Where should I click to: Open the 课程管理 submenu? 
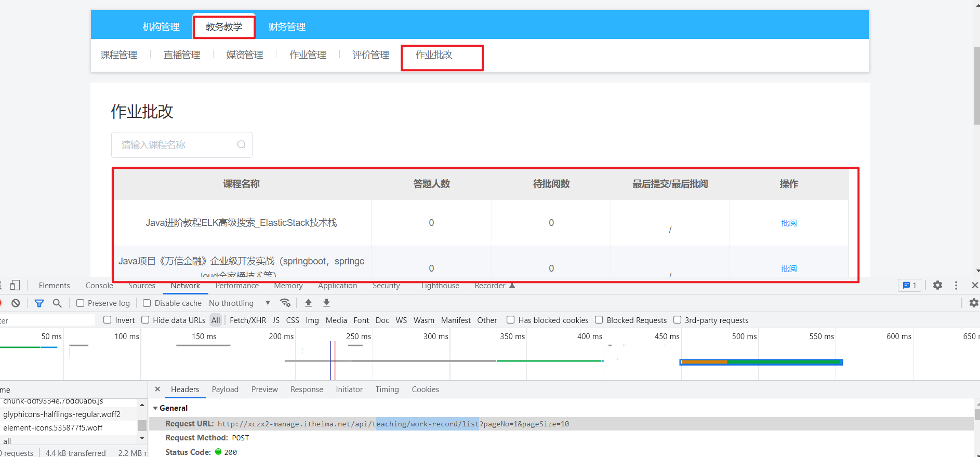(x=119, y=55)
